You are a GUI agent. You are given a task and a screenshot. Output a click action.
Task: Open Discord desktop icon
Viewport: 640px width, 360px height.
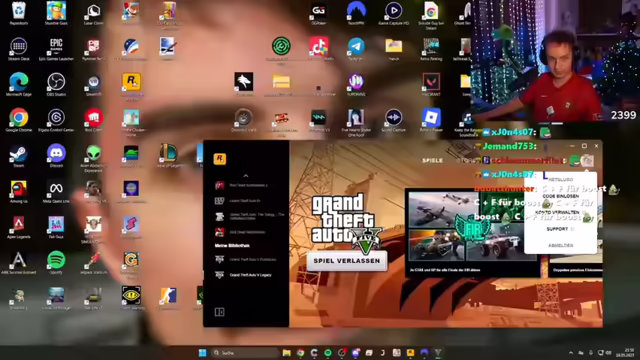point(56,156)
